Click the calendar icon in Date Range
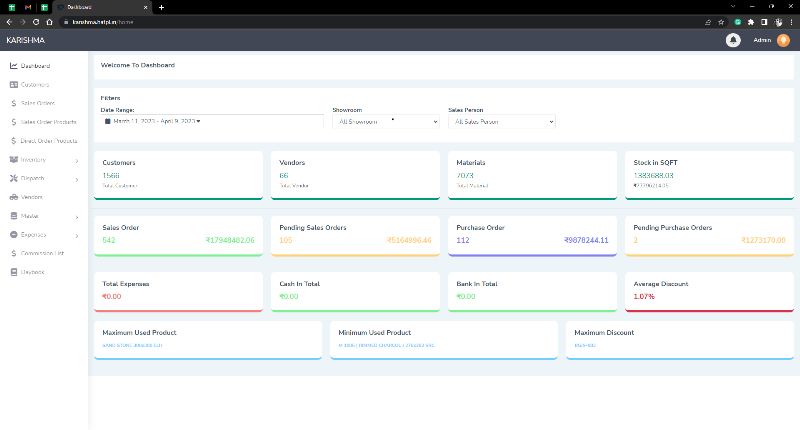 coord(108,121)
